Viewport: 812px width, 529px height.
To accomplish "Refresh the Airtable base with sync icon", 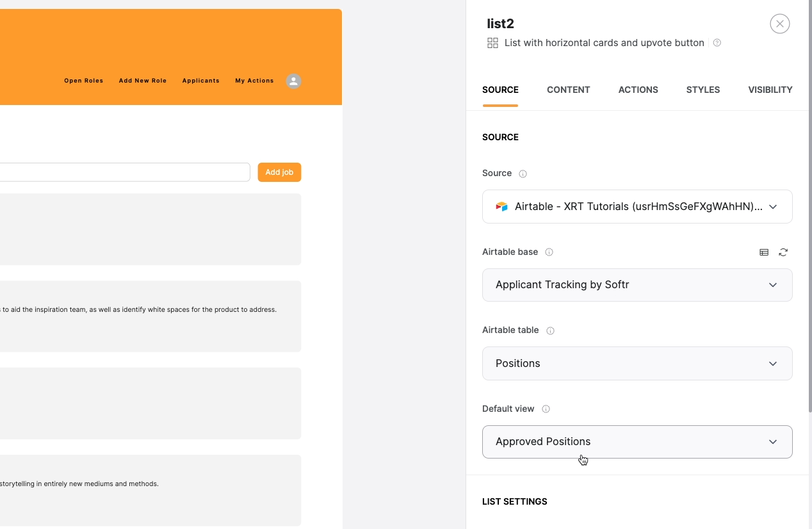I will click(783, 252).
